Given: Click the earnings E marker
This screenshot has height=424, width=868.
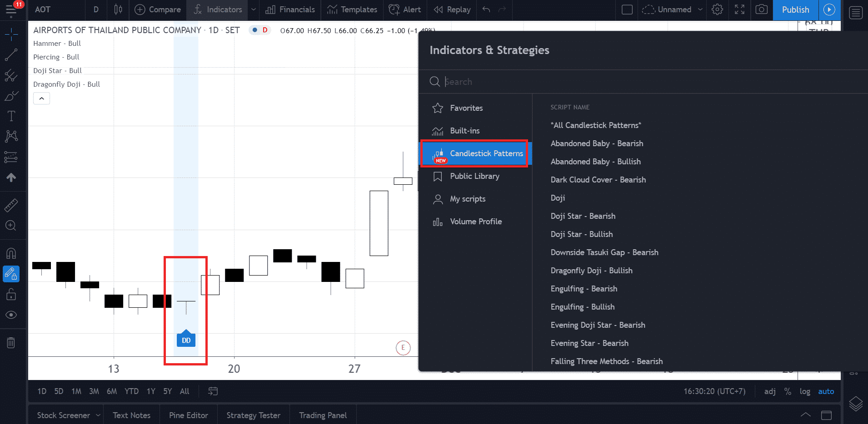Looking at the screenshot, I should click(x=403, y=348).
